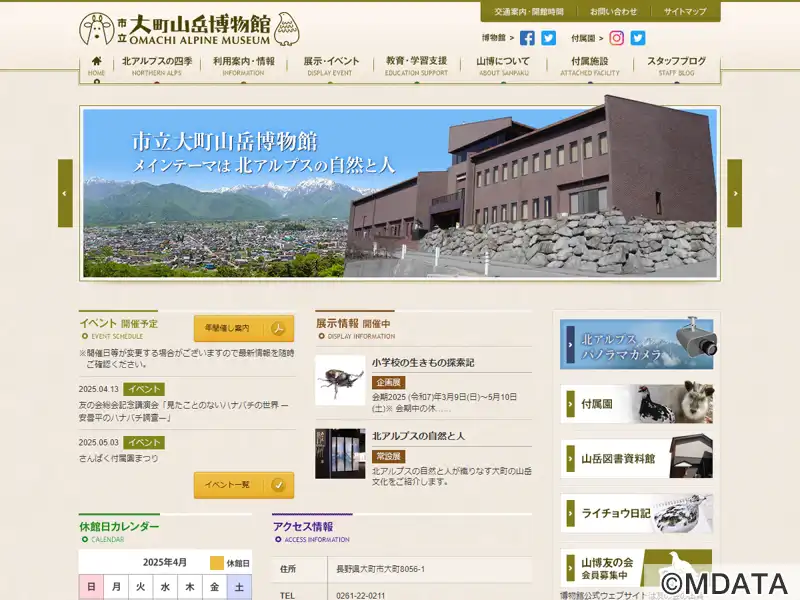Open 北アルプスの自然と人 exhibit title
800x600 pixels.
[418, 436]
